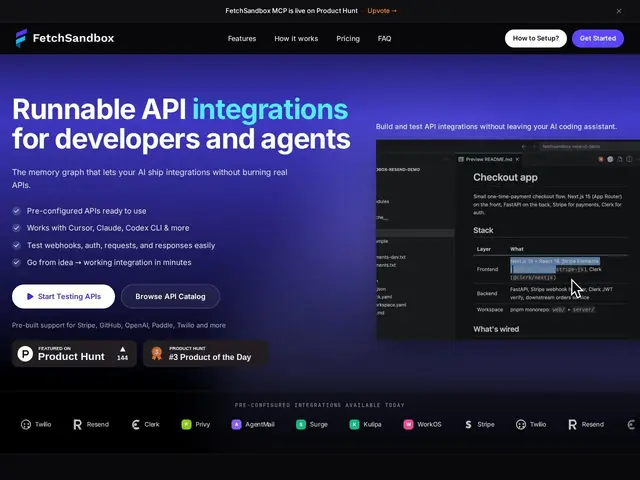Click the AgentMail integration icon
The image size is (640, 480).
[x=236, y=424]
